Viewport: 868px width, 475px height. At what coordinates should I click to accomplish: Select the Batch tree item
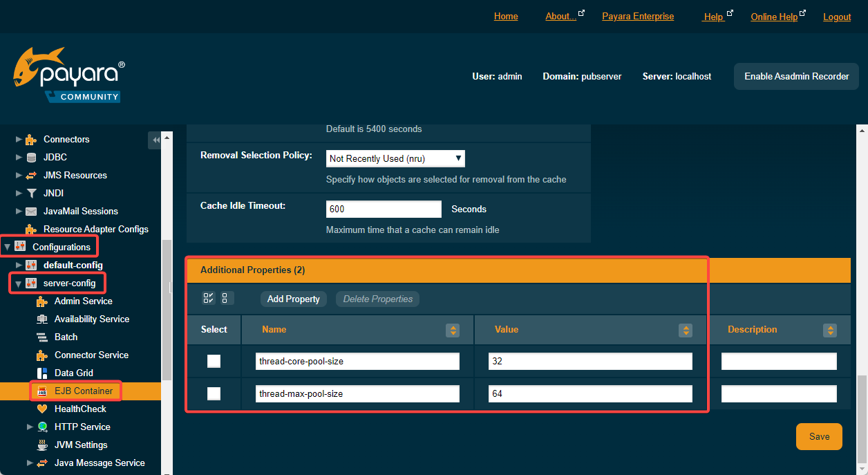[x=66, y=337]
